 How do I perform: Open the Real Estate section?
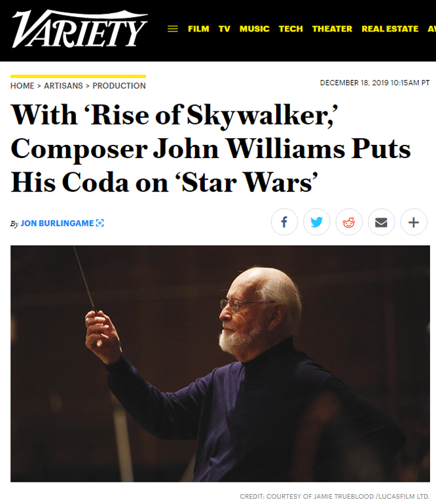pos(390,29)
